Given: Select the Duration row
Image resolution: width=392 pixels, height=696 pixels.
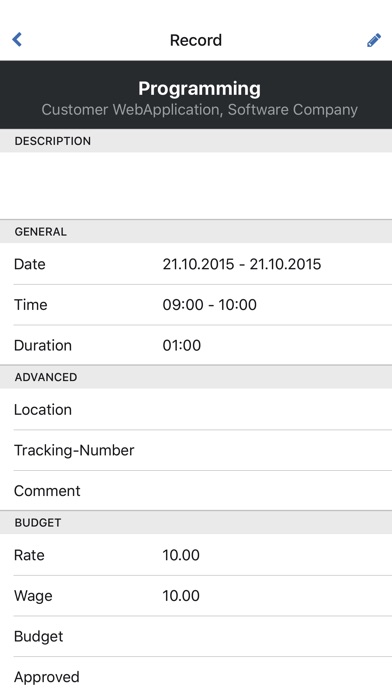Looking at the screenshot, I should (x=196, y=345).
